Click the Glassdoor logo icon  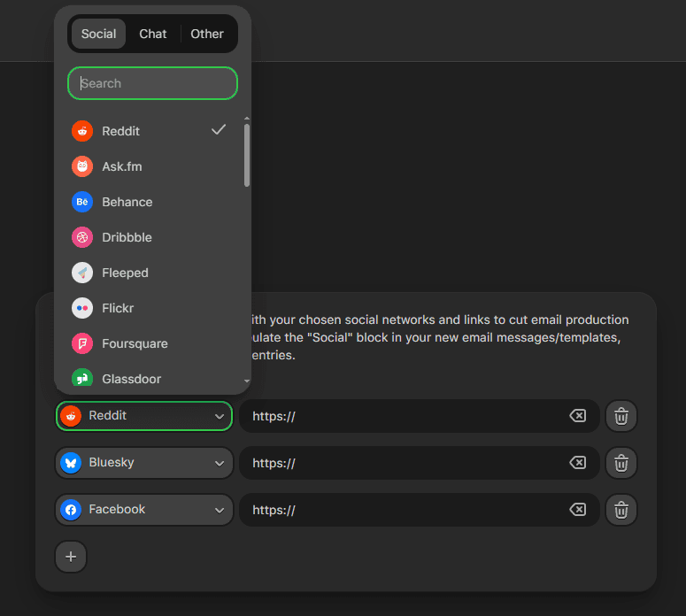82,377
